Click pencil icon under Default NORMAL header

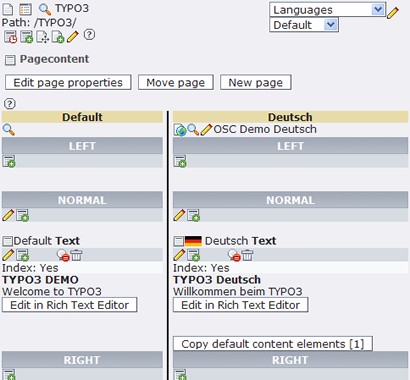[8, 215]
